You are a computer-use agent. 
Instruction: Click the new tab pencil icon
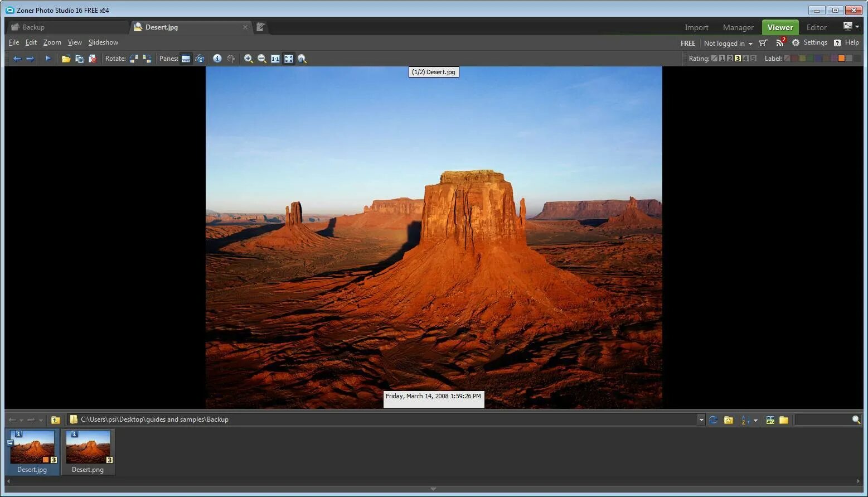(260, 27)
